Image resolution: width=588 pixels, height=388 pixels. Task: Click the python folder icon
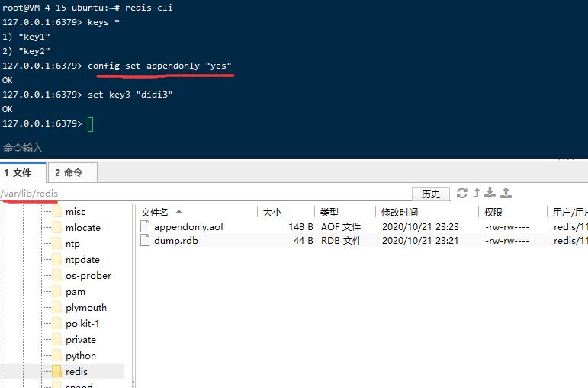(x=56, y=356)
